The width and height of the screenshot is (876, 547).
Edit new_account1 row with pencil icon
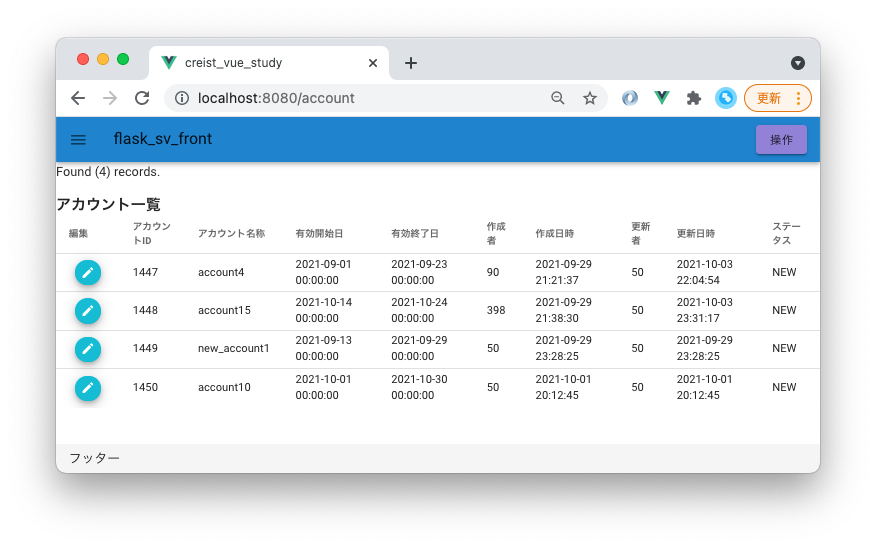pos(88,349)
